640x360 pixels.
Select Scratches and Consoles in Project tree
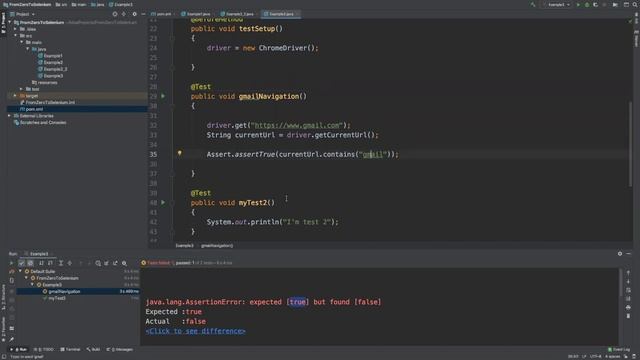coord(40,122)
